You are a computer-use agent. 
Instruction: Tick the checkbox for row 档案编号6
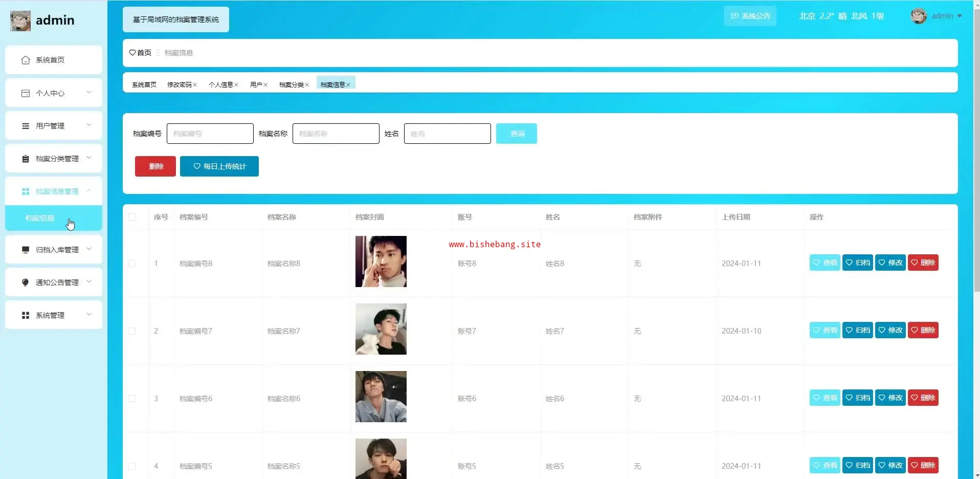pos(132,399)
